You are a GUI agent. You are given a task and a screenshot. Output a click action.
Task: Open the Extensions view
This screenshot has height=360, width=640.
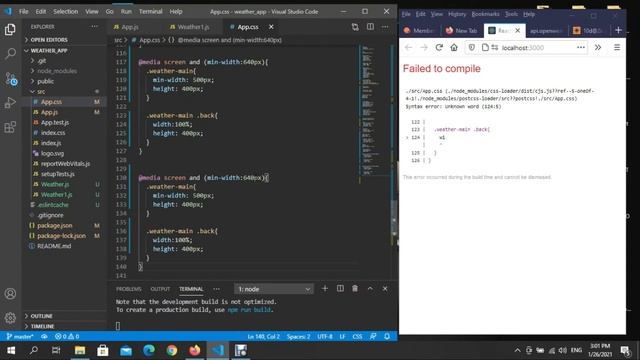point(10,127)
